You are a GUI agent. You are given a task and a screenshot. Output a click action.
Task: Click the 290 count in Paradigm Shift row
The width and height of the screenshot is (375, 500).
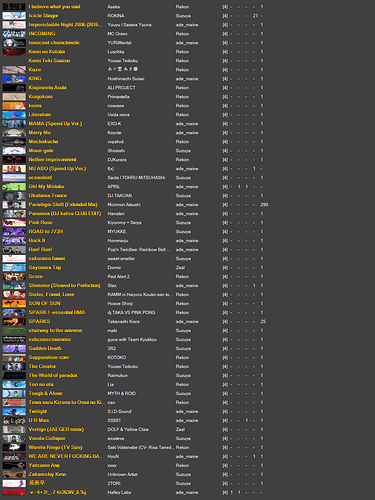[264, 205]
